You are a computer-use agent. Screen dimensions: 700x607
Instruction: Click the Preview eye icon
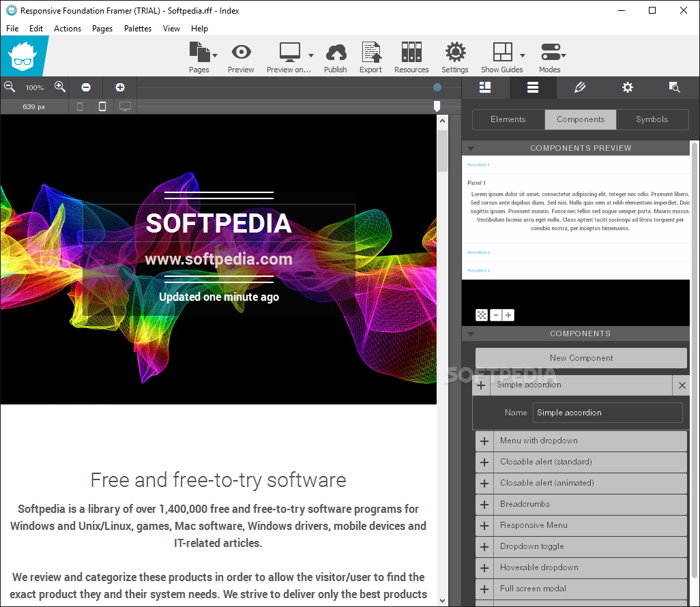[x=241, y=53]
